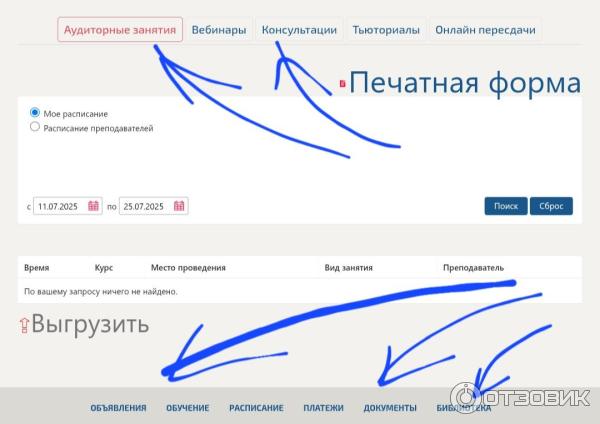Image resolution: width=600 pixels, height=424 pixels.
Task: Go to the Онлайн пересдачи tab
Action: click(485, 29)
